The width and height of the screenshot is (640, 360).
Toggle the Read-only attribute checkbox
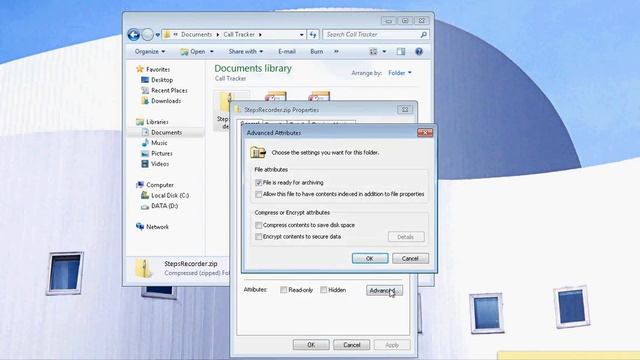[x=283, y=290]
